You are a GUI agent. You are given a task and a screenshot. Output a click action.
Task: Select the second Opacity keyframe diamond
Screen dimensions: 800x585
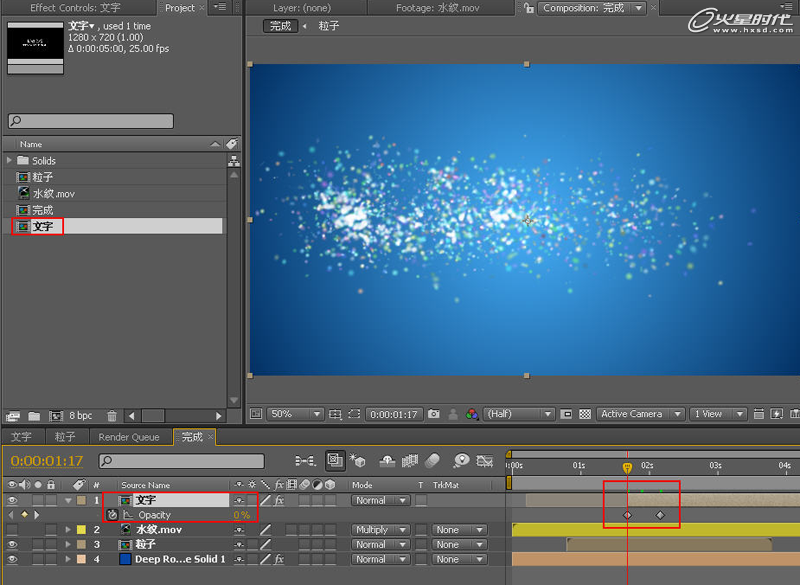tap(660, 515)
